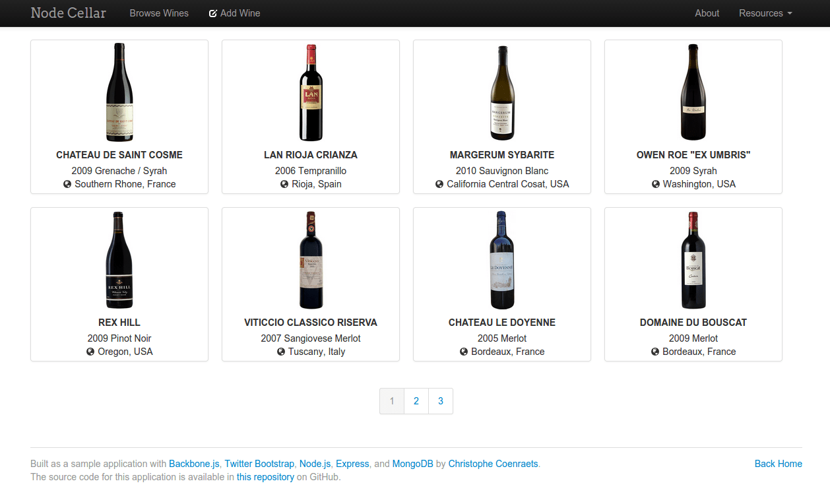The width and height of the screenshot is (830, 504).
Task: Click '2010 Sauvignon Blanc' text
Action: tap(502, 171)
